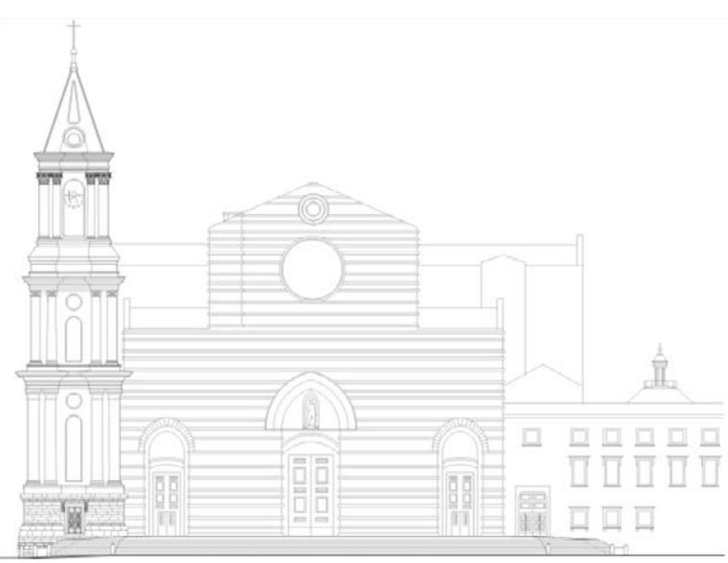The height and width of the screenshot is (563, 728).
Task: Select the right side door of the facade
Action: pyautogui.click(x=460, y=503)
